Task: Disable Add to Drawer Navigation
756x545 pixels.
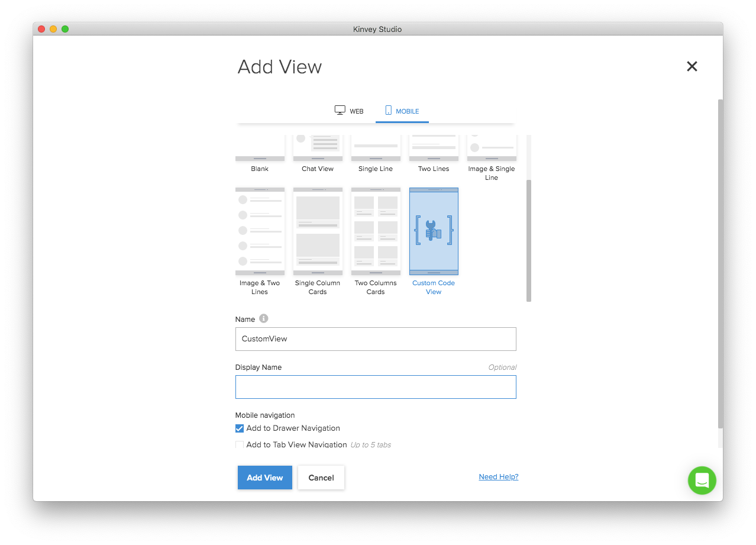Action: (x=240, y=428)
